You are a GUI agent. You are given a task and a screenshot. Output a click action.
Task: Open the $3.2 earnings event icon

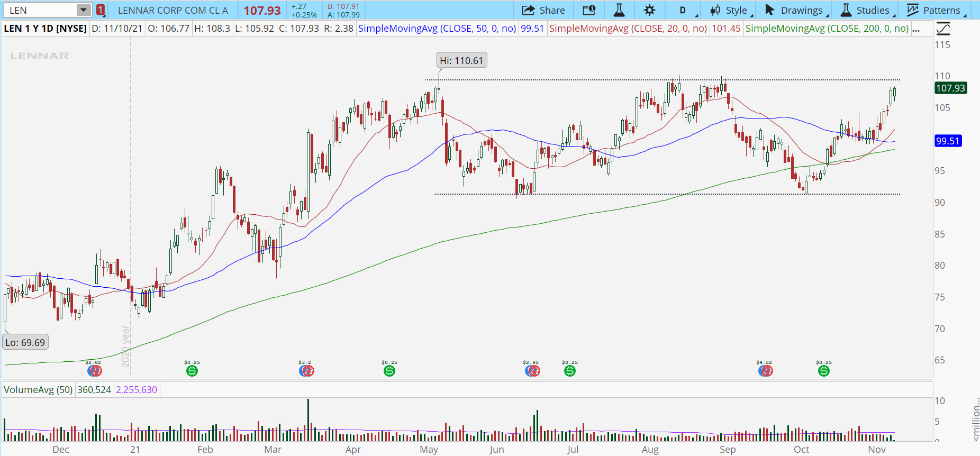(306, 371)
